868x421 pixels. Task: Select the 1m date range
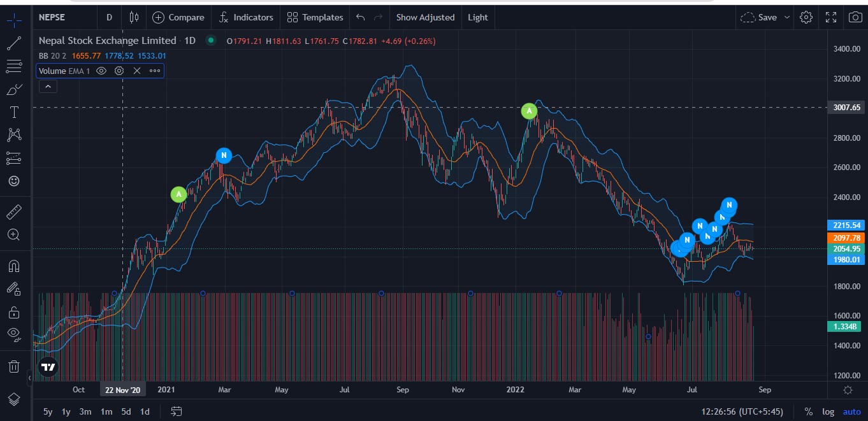pyautogui.click(x=106, y=411)
